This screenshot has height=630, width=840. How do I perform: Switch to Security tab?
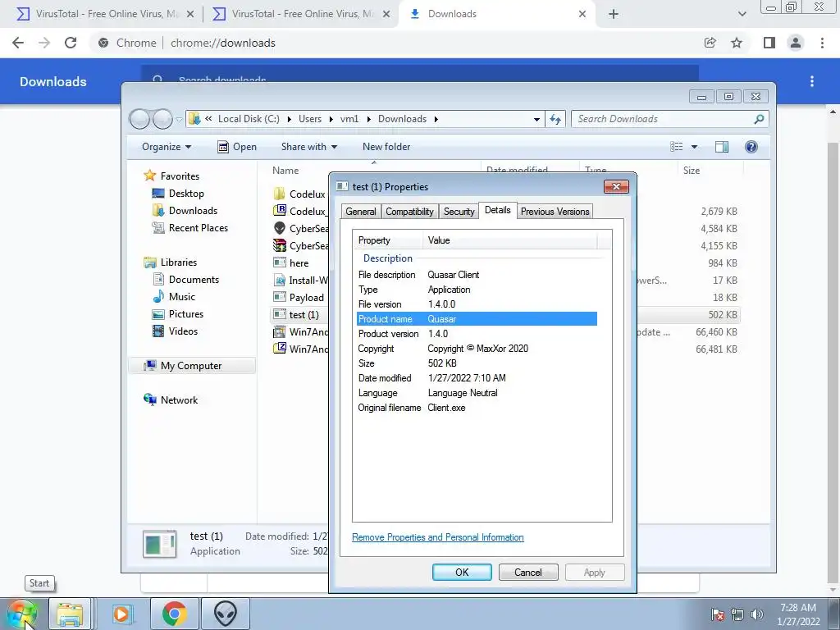459,211
